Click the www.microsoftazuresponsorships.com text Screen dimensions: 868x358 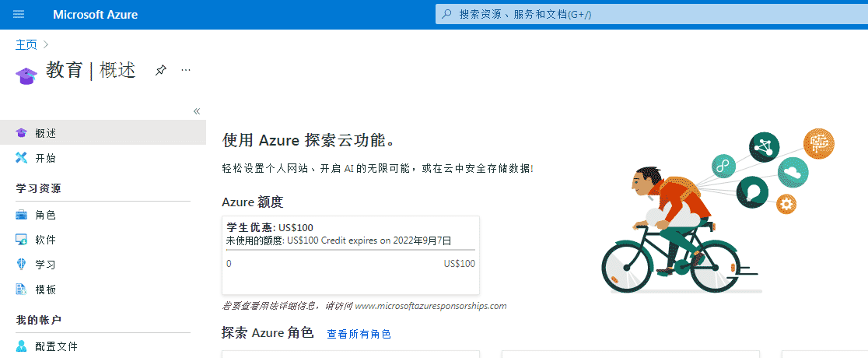(431, 306)
